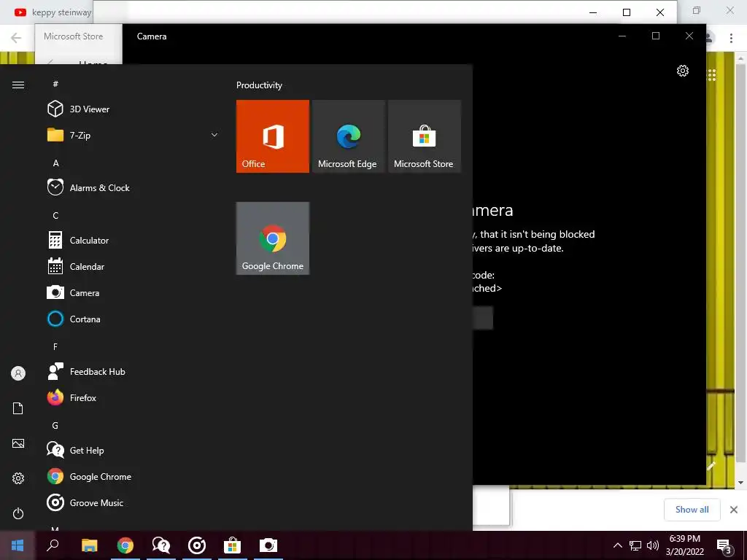Click Show all in Chrome downloads bar

tap(692, 510)
